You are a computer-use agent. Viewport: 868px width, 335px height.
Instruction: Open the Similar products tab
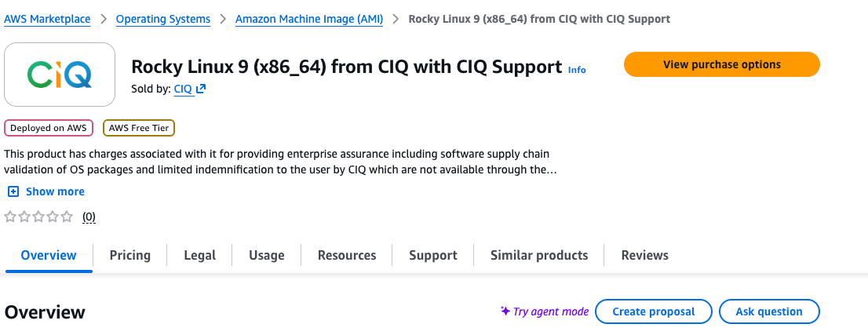tap(539, 255)
